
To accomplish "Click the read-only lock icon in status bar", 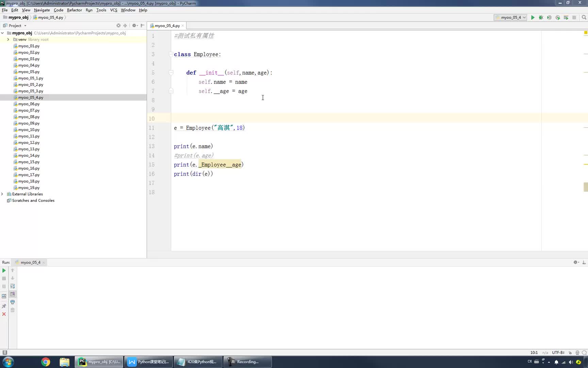I will 570,353.
